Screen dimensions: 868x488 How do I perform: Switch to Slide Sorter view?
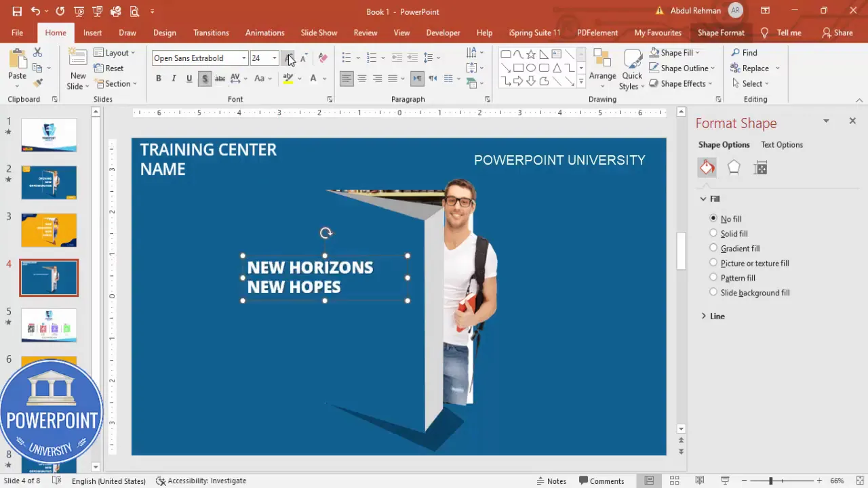click(674, 481)
